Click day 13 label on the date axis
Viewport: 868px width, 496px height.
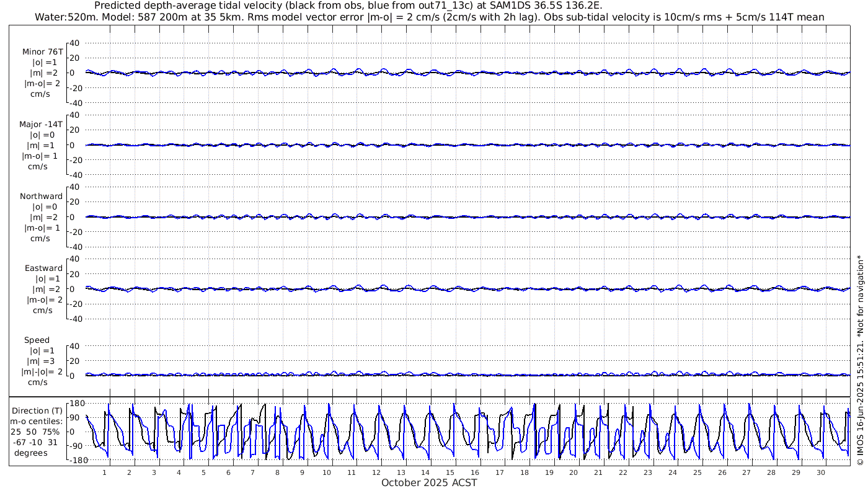[x=401, y=472]
